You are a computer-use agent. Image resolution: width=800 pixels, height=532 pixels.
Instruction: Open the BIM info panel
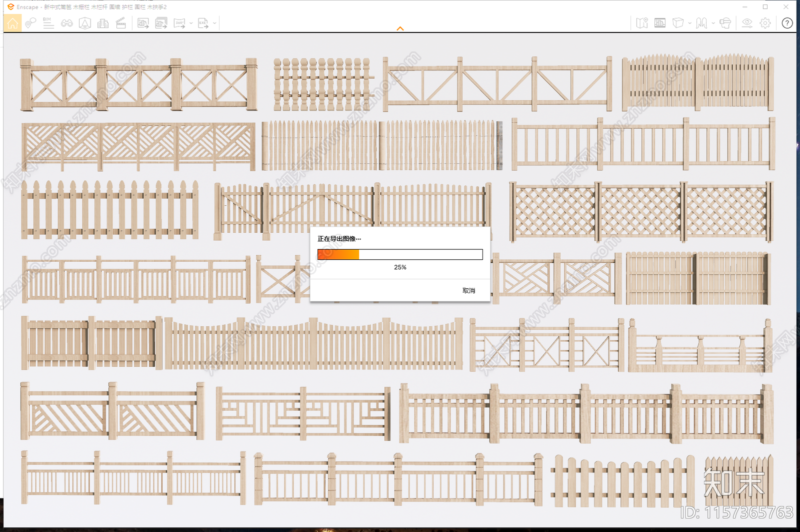tap(48, 23)
